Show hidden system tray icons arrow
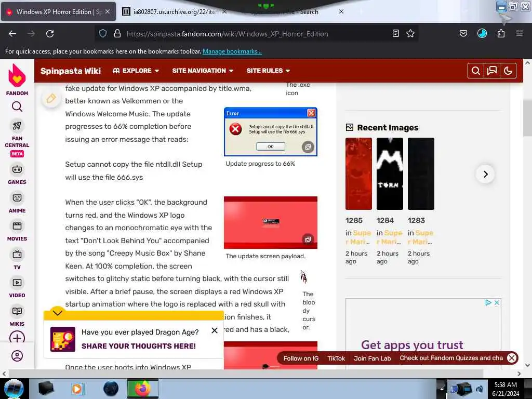Screen dimensions: 532x399 [442, 389]
